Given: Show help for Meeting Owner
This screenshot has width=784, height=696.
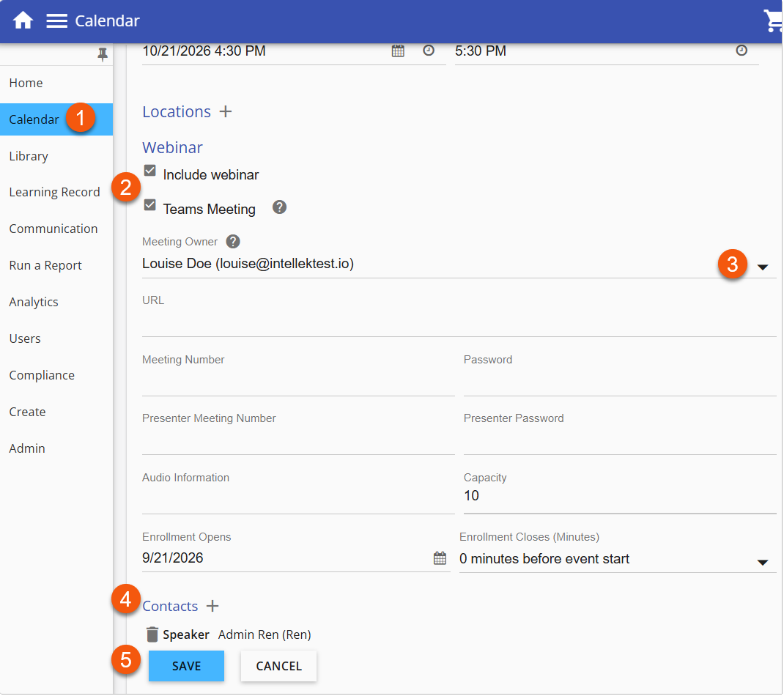Looking at the screenshot, I should pyautogui.click(x=233, y=242).
